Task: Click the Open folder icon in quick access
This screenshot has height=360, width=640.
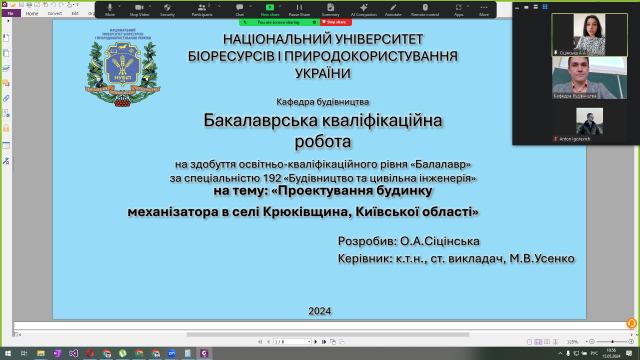Action: [13, 5]
